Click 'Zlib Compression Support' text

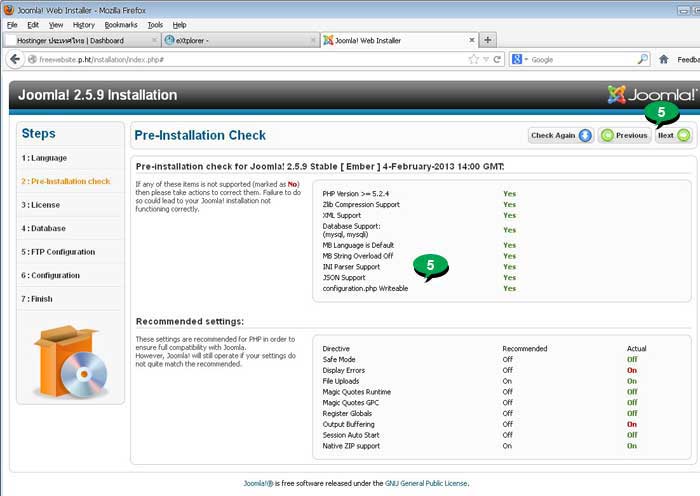(361, 204)
